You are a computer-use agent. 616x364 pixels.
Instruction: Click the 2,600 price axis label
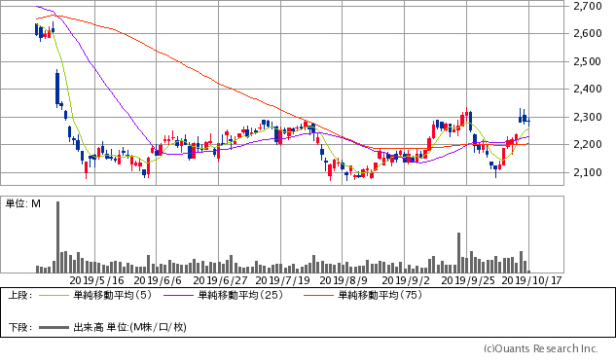588,33
